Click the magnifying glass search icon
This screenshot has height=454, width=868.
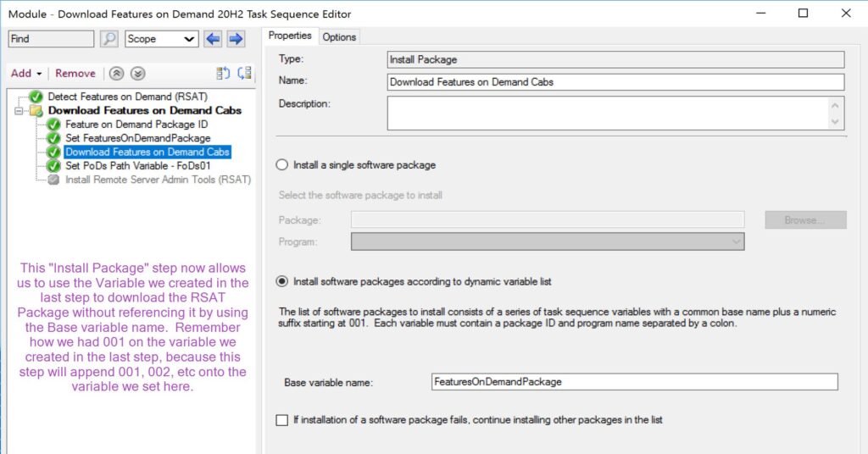pos(109,39)
